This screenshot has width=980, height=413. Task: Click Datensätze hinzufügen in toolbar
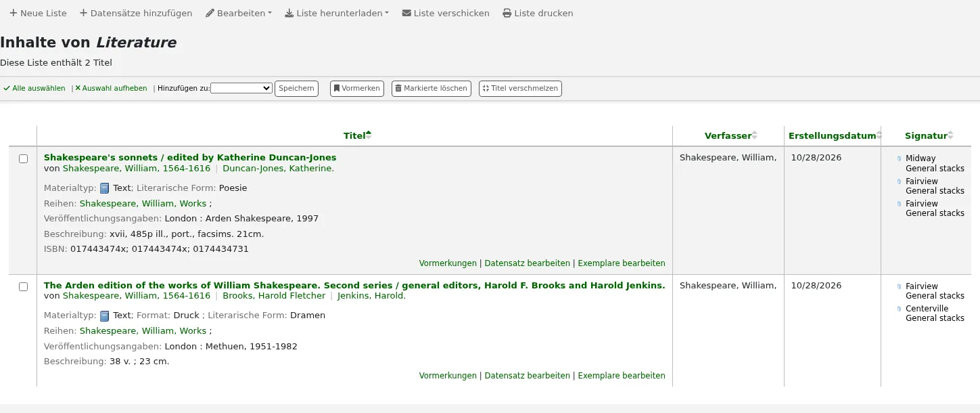[136, 13]
